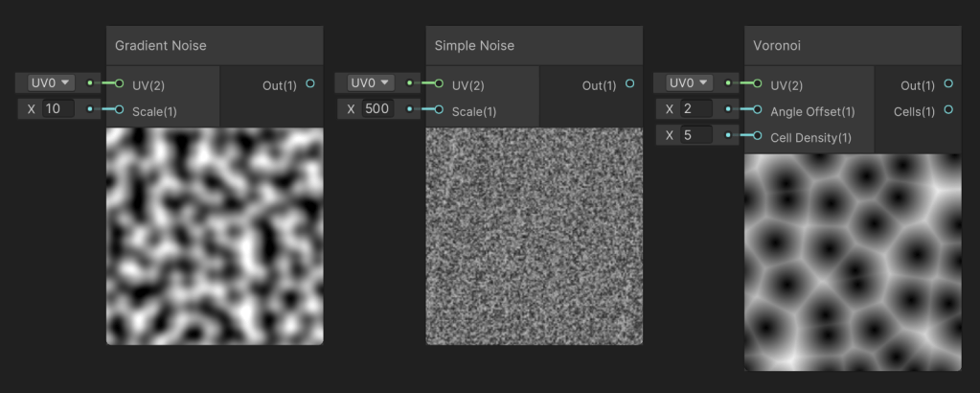Click the Simple Noise UV(2) input port
Screen dimensions: 980x393
[x=439, y=84]
